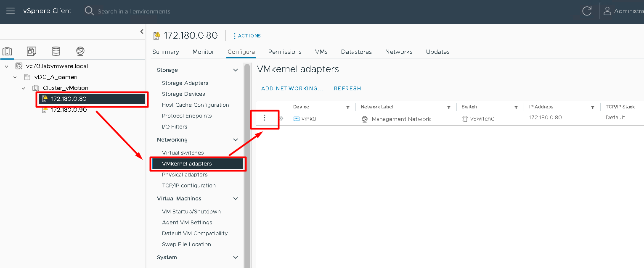Open the three-dot menu for vmk0

click(x=265, y=118)
